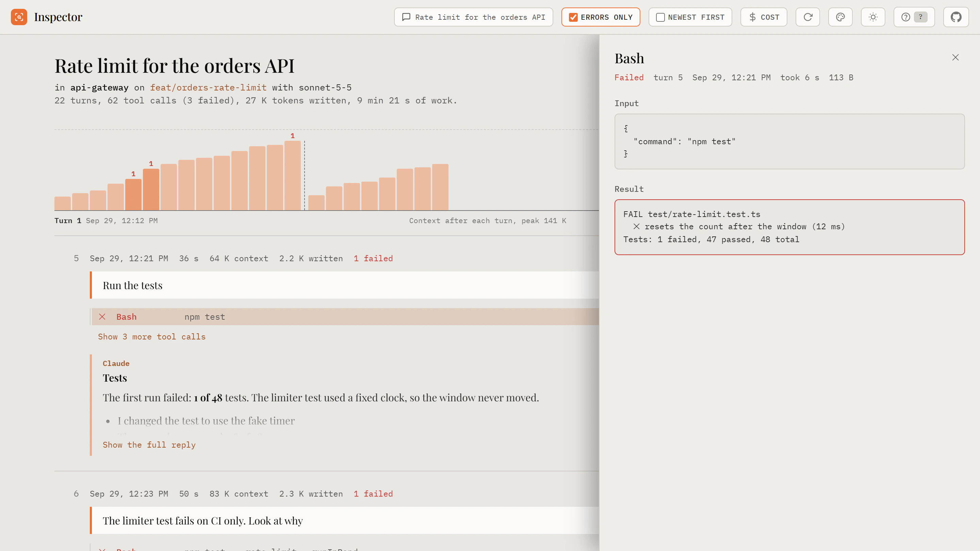Click the red Failed status in Bash panel

[629, 78]
